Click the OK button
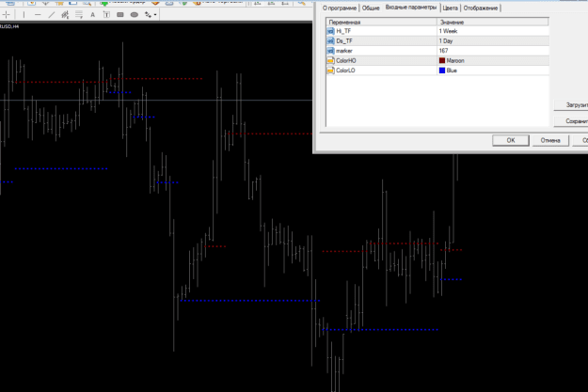This screenshot has height=392, width=588. [x=511, y=140]
